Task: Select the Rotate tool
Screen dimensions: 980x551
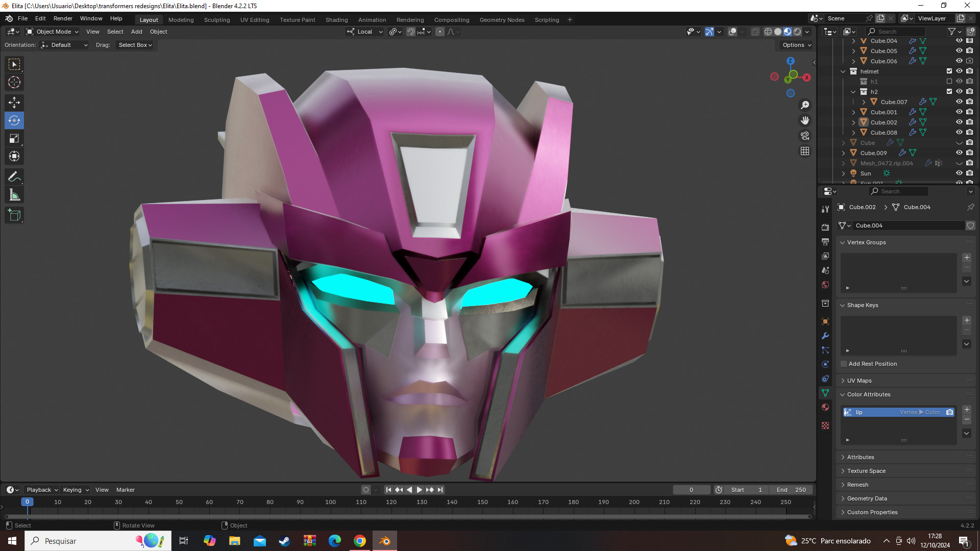Action: pyautogui.click(x=14, y=120)
